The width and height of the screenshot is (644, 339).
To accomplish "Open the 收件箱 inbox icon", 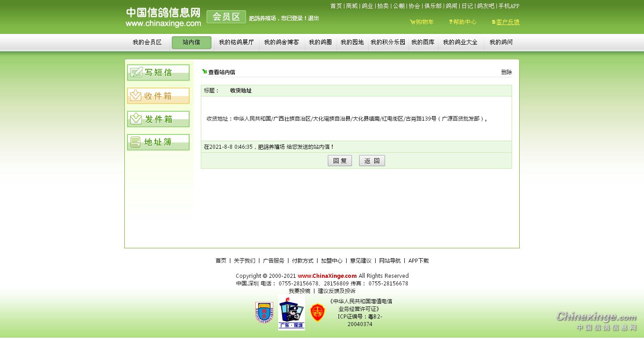I will tap(158, 96).
